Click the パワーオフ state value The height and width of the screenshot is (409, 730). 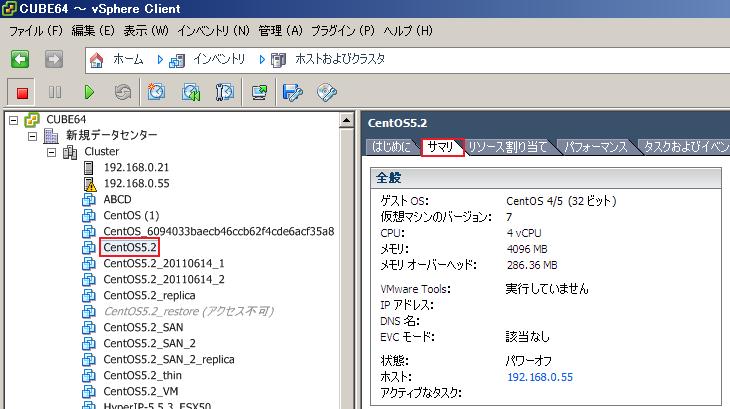pos(529,361)
